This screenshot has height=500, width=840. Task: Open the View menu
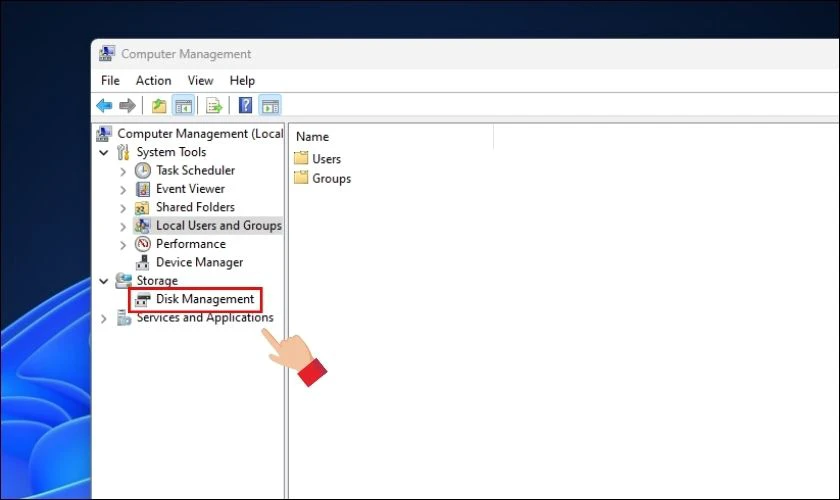[200, 80]
